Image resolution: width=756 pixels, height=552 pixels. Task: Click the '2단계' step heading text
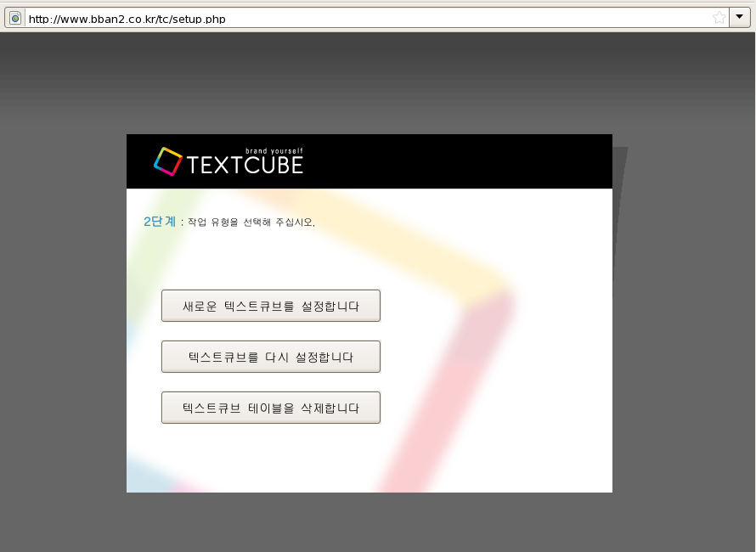tap(160, 222)
